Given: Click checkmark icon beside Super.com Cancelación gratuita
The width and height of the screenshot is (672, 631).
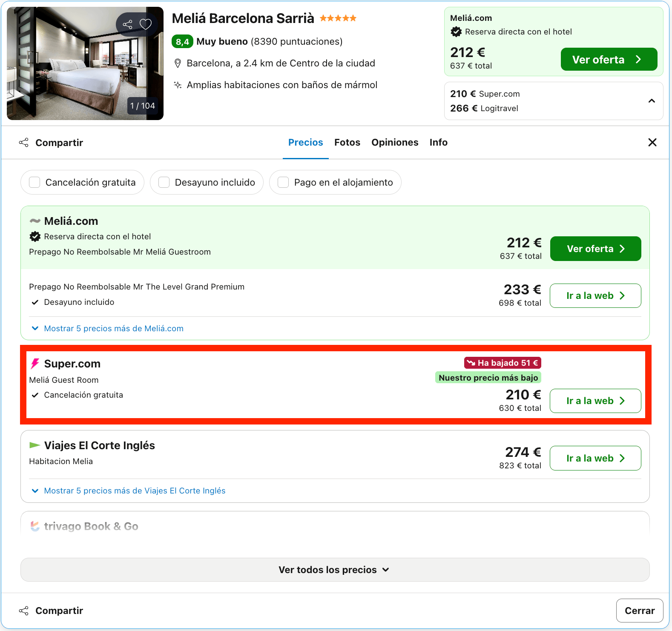Looking at the screenshot, I should coord(35,395).
